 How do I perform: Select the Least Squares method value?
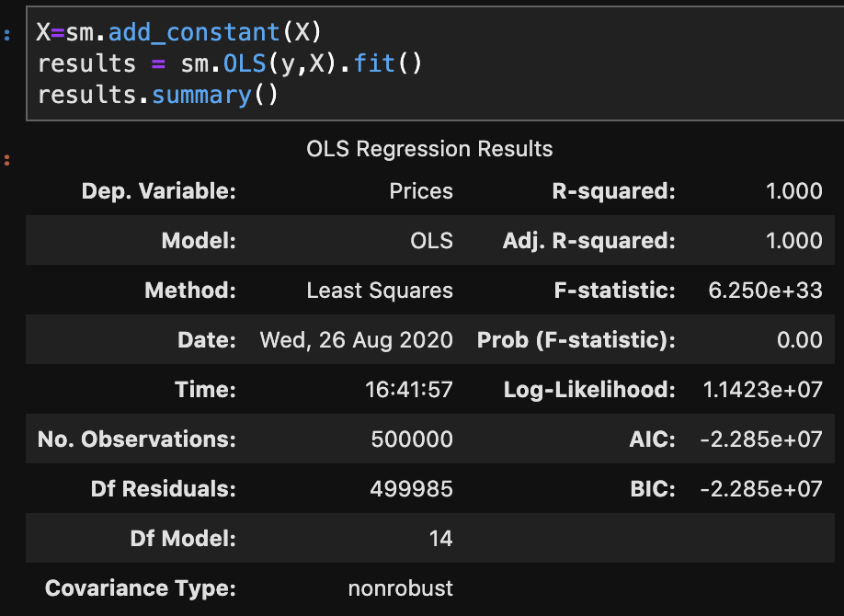coord(380,291)
